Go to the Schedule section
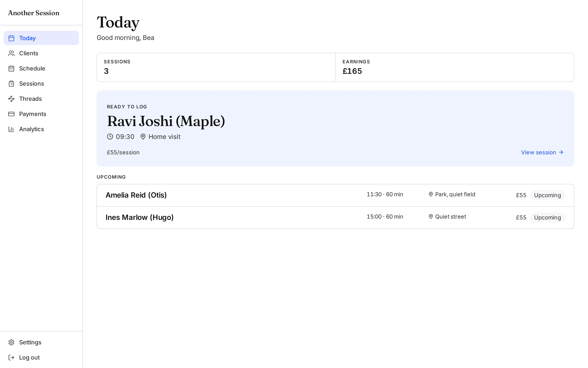The image size is (588, 368). point(41,68)
